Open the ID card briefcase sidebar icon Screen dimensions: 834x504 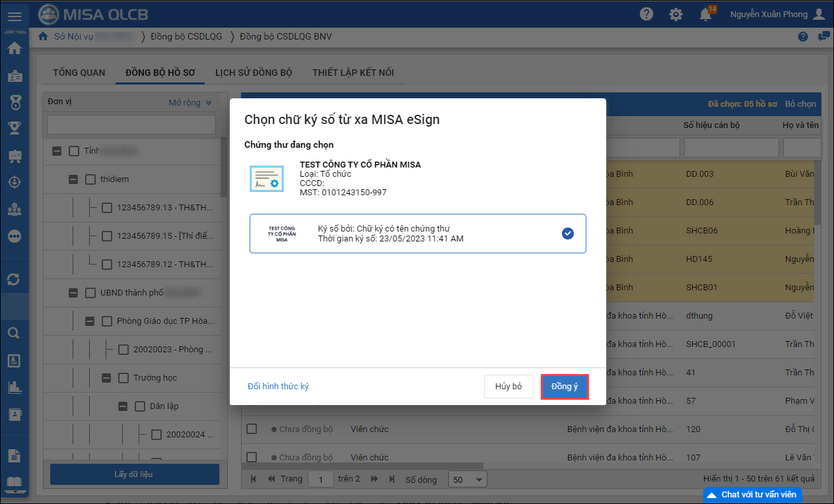point(15,76)
